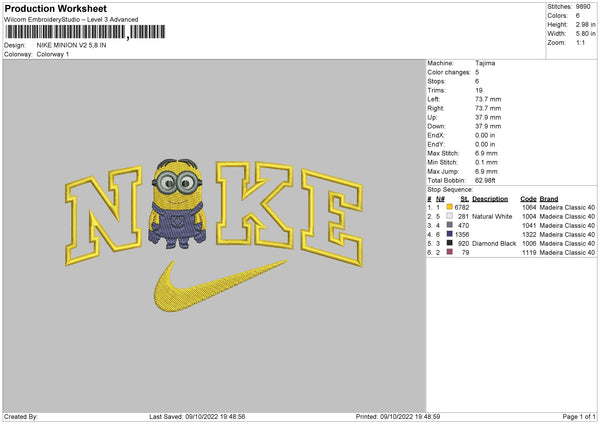This screenshot has width=600, height=424.
Task: Click the 'Up:' measurement label
Action: click(x=432, y=117)
